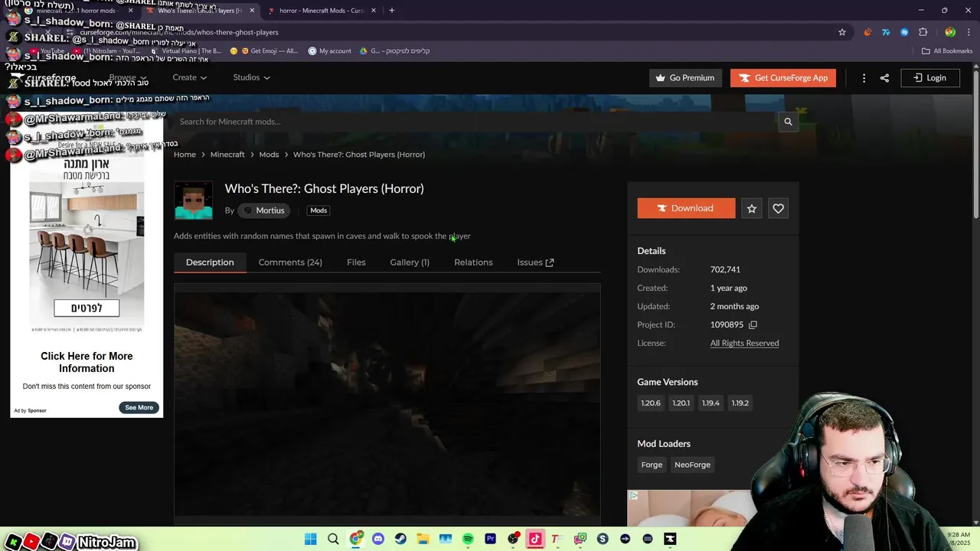The width and height of the screenshot is (980, 551).
Task: Open Chrome's three-dot menu
Action: point(967,32)
